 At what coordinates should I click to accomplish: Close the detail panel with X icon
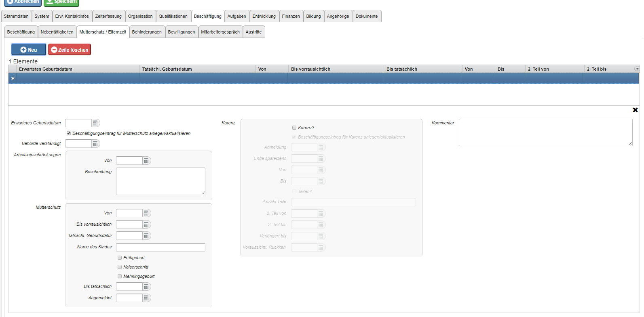coord(635,110)
